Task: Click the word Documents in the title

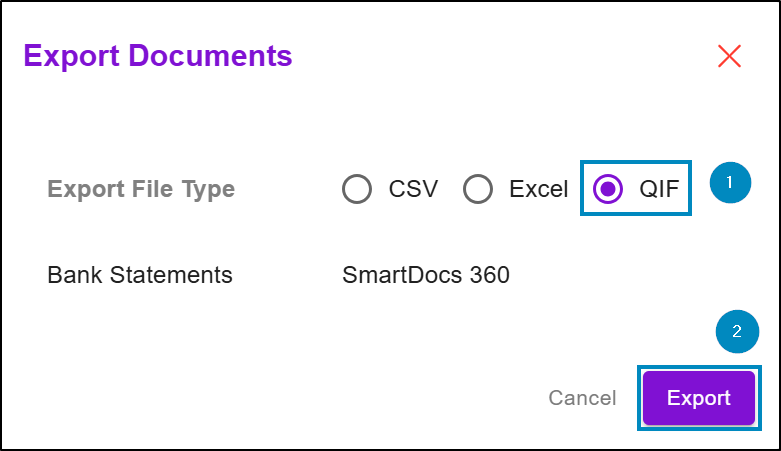Action: (210, 55)
